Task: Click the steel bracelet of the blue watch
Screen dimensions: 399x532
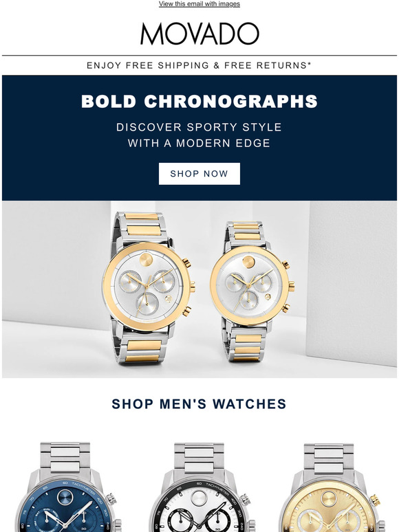Action: [65, 457]
